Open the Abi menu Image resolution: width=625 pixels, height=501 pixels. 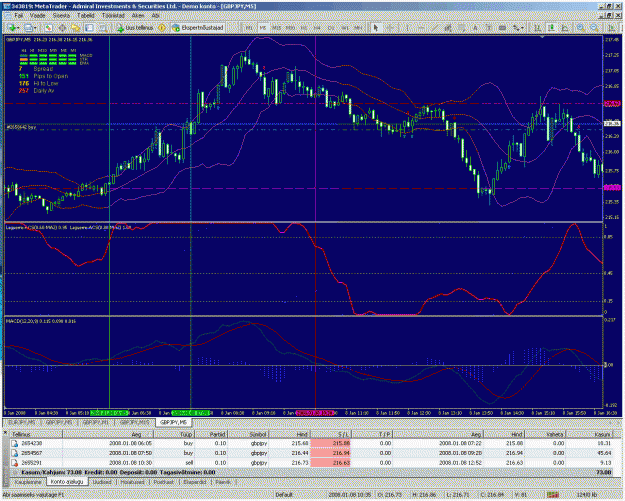pos(155,16)
